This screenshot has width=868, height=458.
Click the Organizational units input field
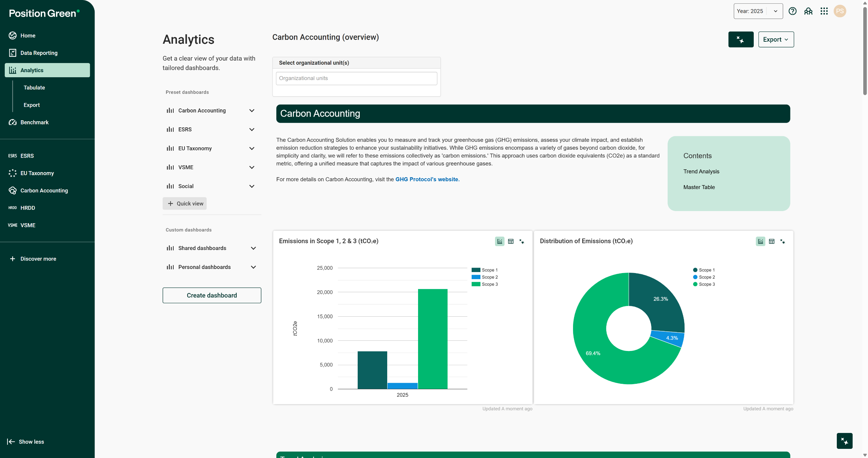click(x=356, y=78)
